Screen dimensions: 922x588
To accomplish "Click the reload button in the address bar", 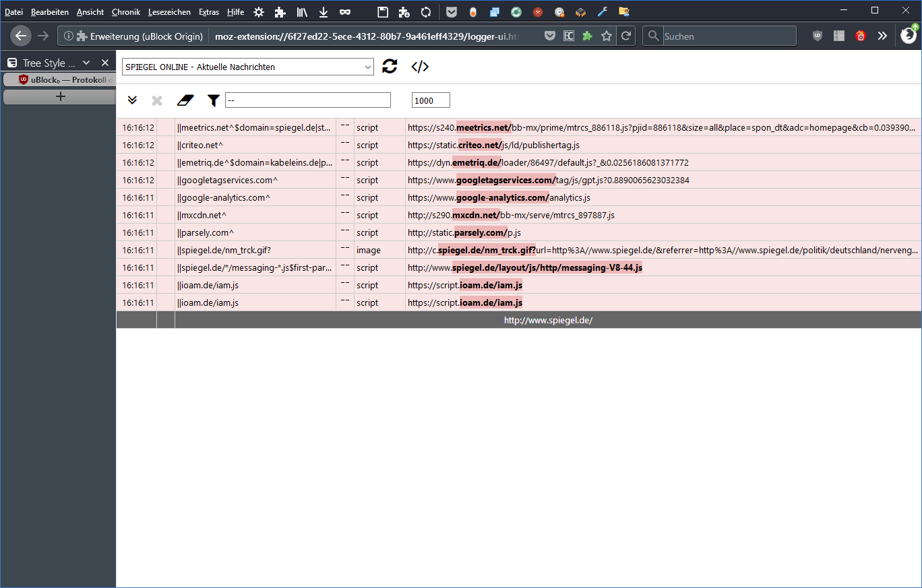I will point(626,36).
